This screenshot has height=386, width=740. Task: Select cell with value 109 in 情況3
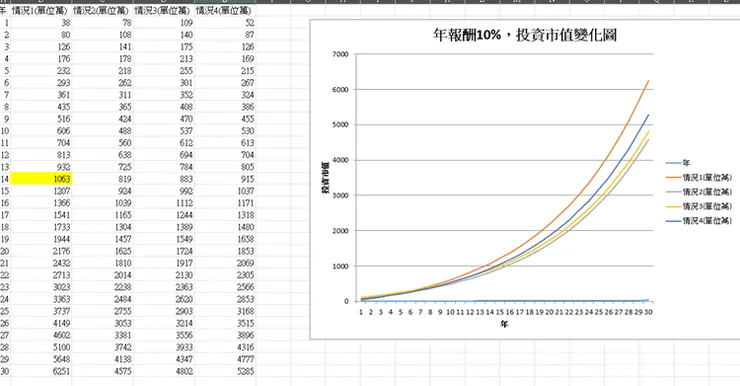[x=164, y=23]
